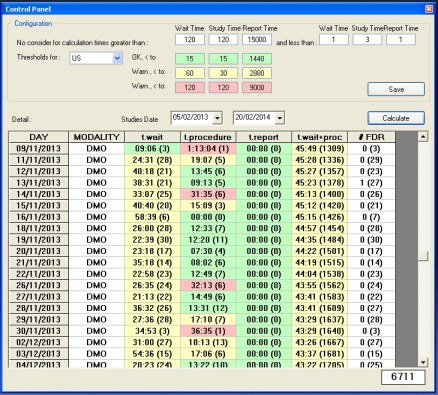The width and height of the screenshot is (438, 395).
Task: Click red procedure cell 1:13:04 (1)
Action: coord(208,148)
